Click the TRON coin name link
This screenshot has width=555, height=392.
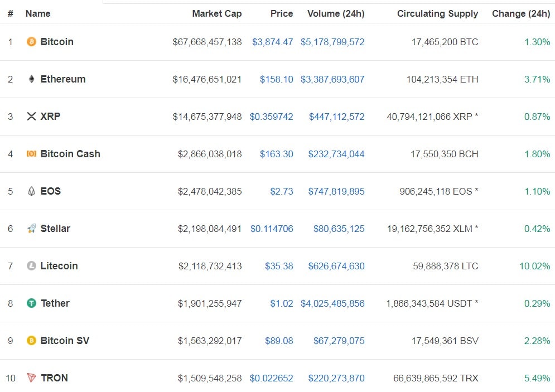[54, 378]
